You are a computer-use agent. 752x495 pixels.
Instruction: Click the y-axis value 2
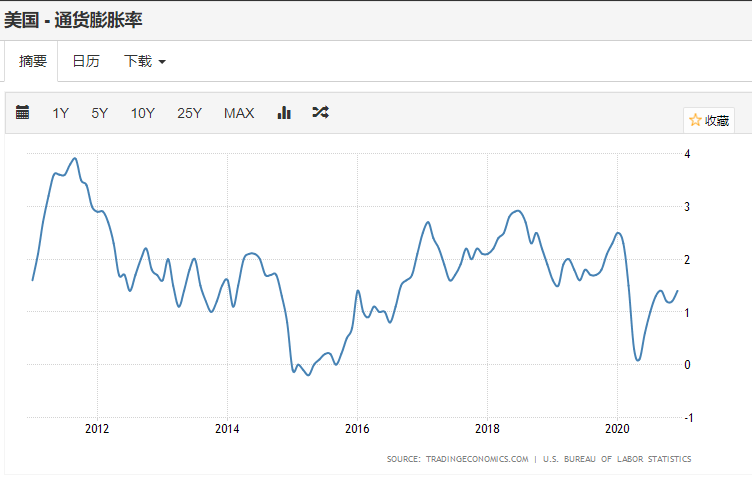687,259
